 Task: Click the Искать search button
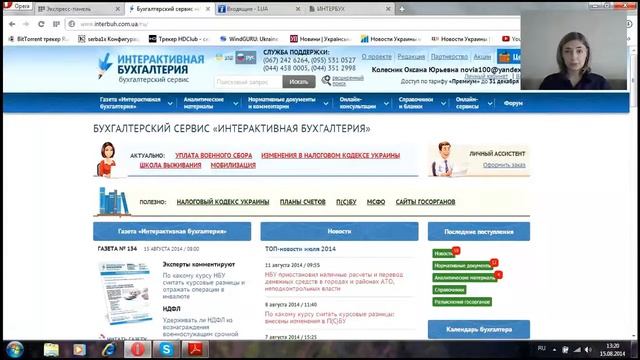(x=299, y=82)
